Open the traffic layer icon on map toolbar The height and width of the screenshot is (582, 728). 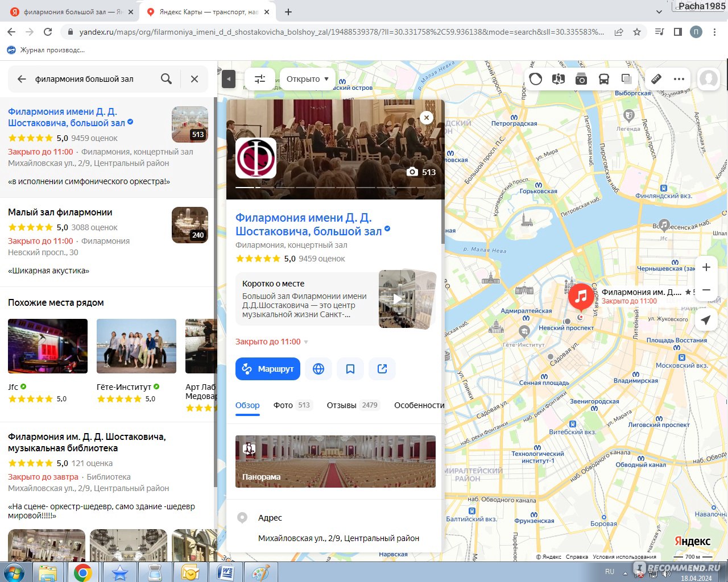[535, 79]
